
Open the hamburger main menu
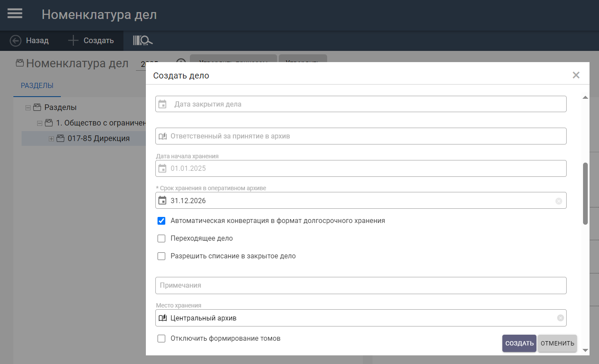click(15, 14)
